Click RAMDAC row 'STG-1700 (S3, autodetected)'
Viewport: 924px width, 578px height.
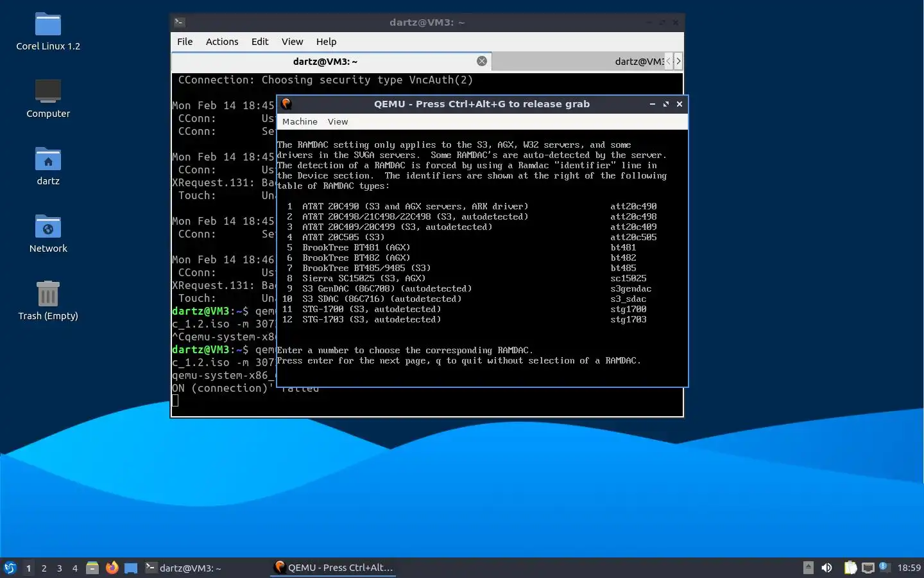[x=372, y=310]
